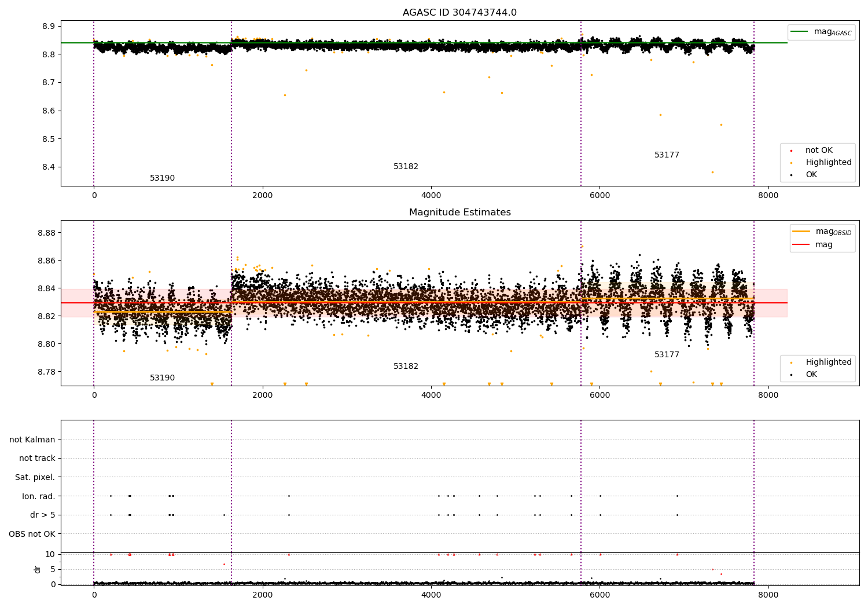Click the highest orange point near 8.87 in the Magnitude Estimates plot

coord(582,246)
